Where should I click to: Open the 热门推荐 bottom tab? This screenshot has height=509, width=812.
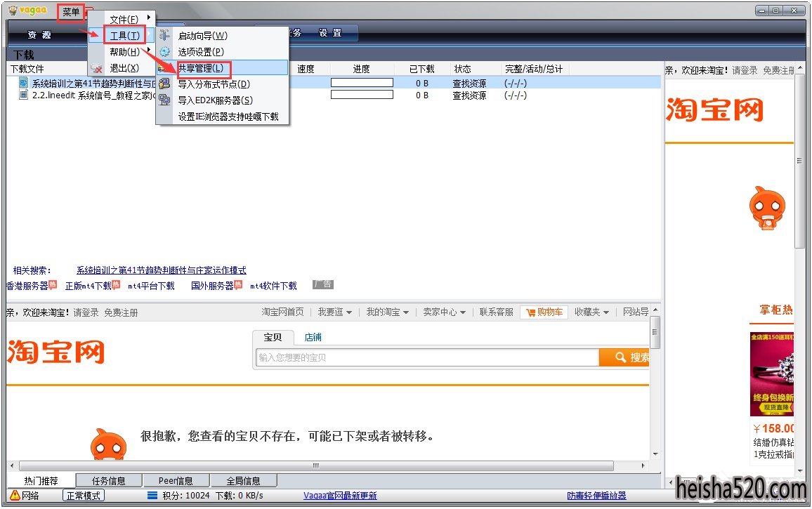click(x=41, y=480)
